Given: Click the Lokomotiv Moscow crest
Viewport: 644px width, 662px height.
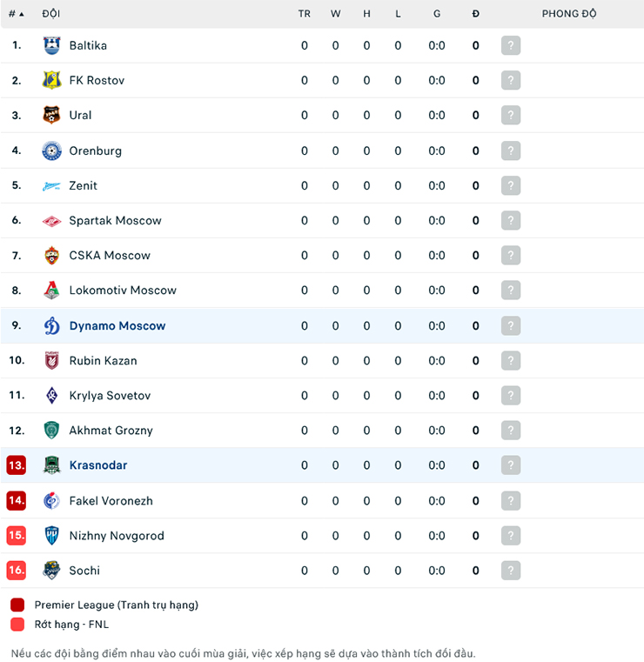Looking at the screenshot, I should 52,291.
